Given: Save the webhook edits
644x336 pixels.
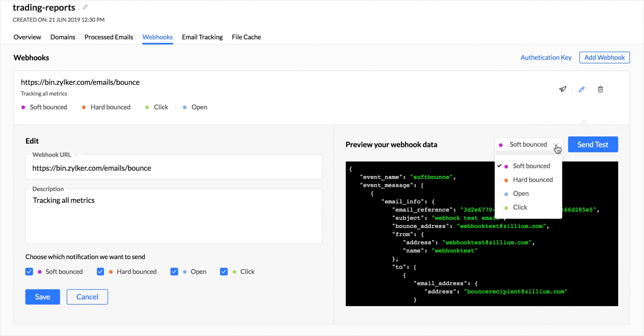Looking at the screenshot, I should click(x=42, y=297).
